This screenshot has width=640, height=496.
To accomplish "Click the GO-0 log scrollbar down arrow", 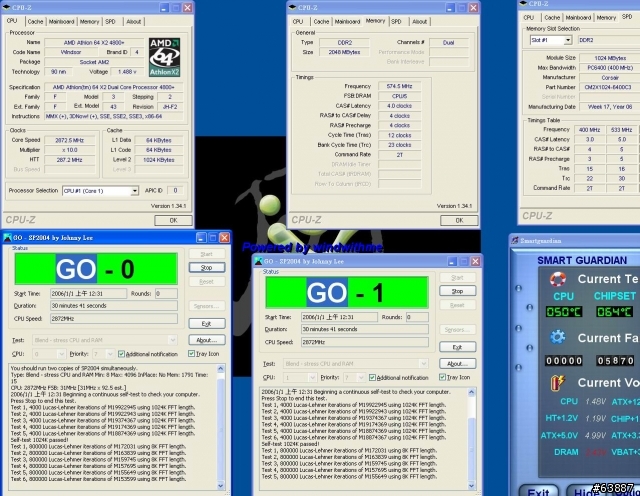I will 220,485.
